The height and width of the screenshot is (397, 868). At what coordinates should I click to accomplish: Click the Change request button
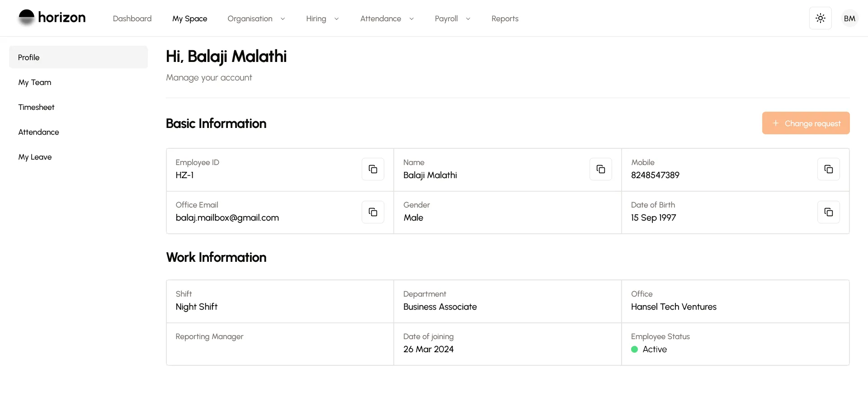coord(806,123)
